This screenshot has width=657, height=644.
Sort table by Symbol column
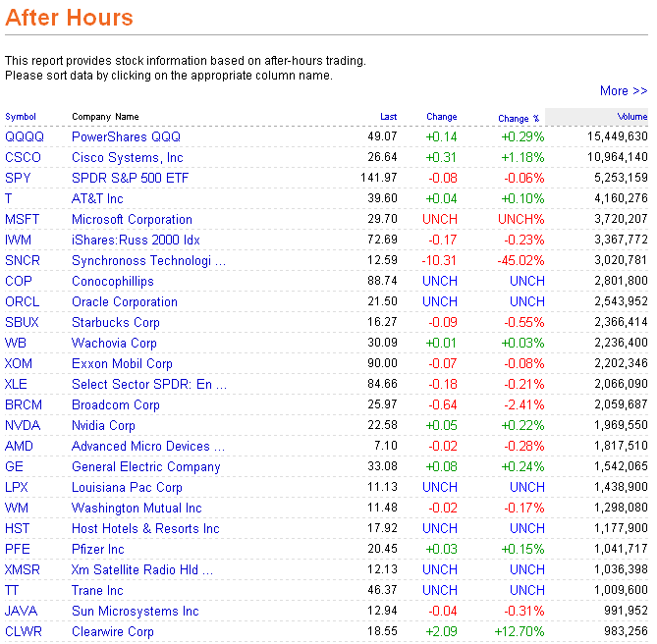20,117
